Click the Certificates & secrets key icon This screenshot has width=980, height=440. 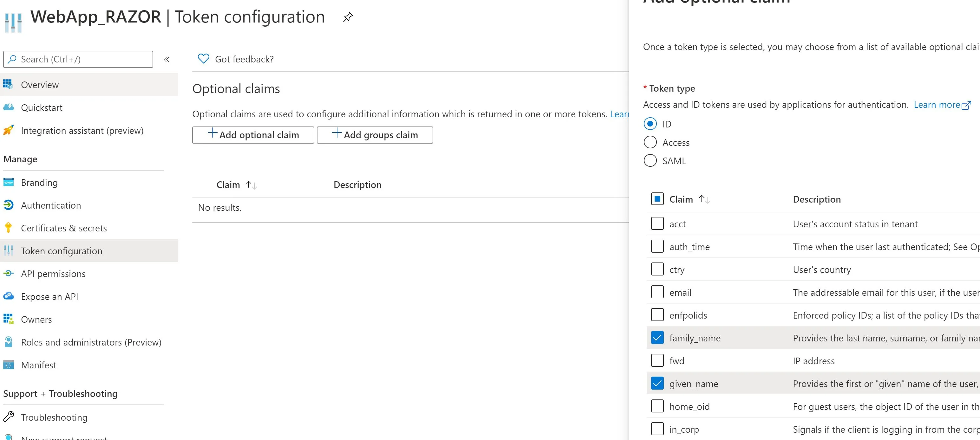tap(8, 228)
